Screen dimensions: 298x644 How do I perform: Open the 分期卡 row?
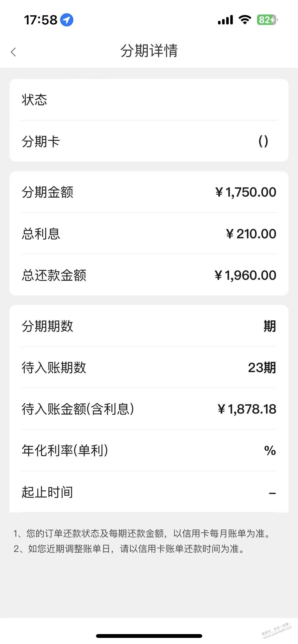[x=149, y=141]
